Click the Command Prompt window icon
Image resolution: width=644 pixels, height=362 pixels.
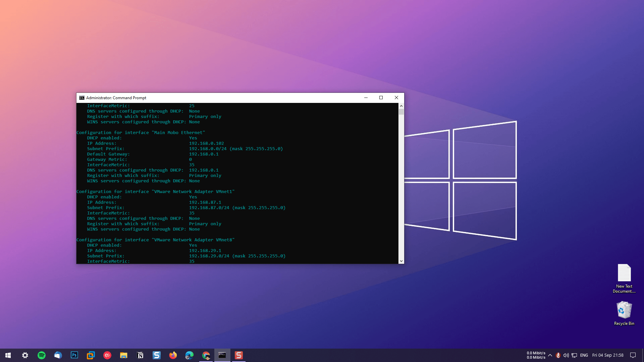coord(82,98)
